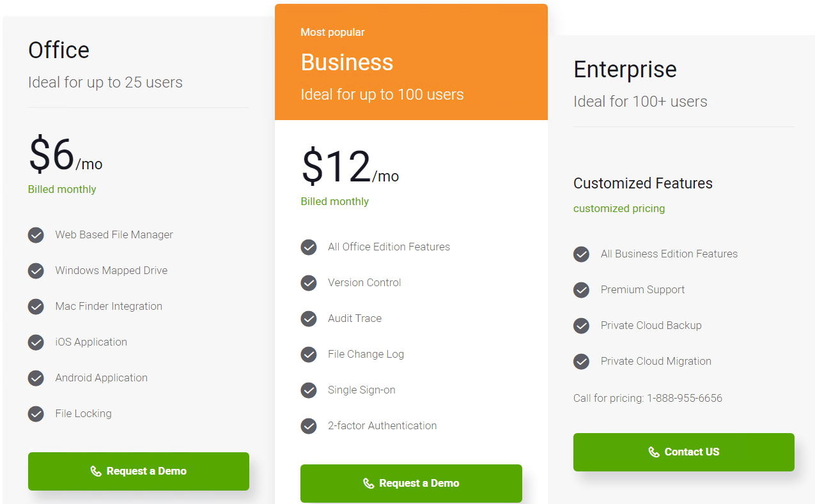815x504 pixels.
Task: Request a Demo for the Office plan
Action: 139,471
